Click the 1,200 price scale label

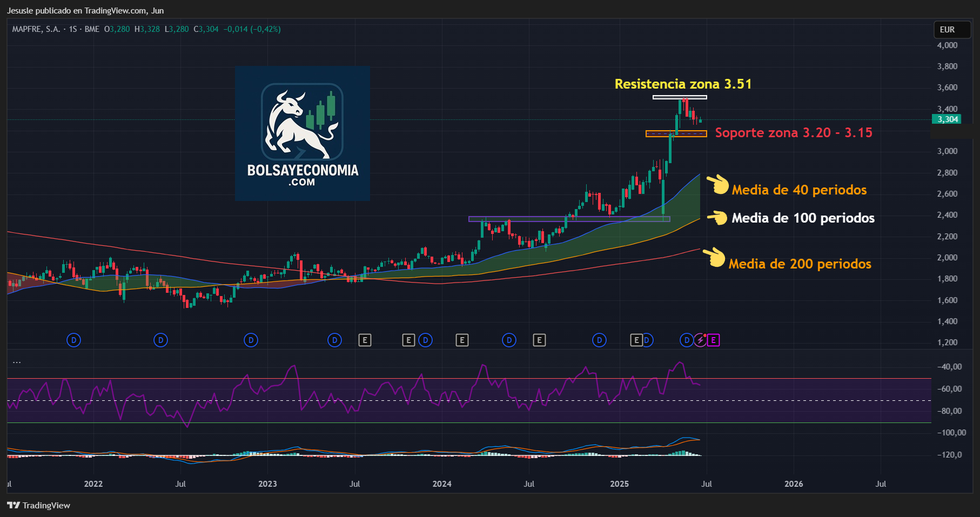coord(947,343)
